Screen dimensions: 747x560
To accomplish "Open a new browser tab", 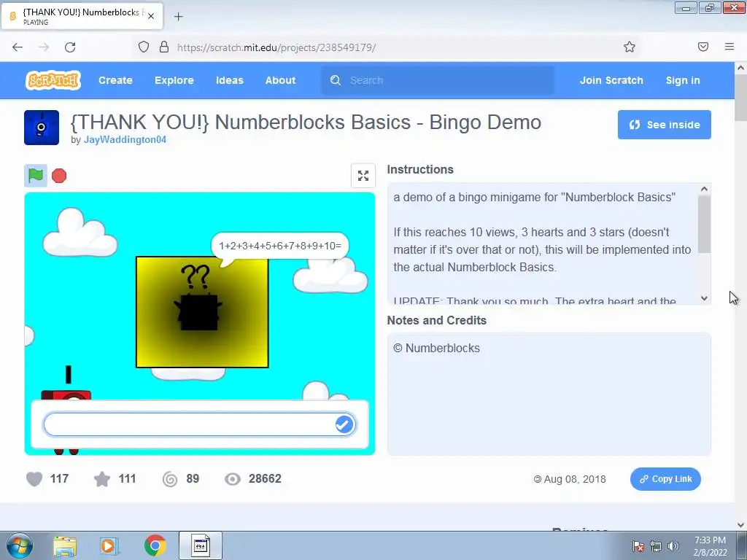I will coord(178,17).
